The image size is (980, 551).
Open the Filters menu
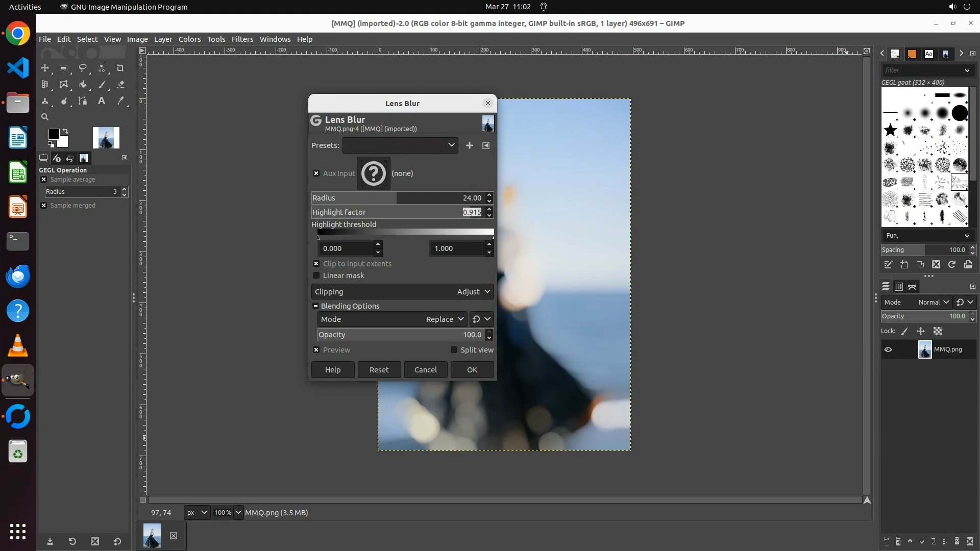point(242,39)
